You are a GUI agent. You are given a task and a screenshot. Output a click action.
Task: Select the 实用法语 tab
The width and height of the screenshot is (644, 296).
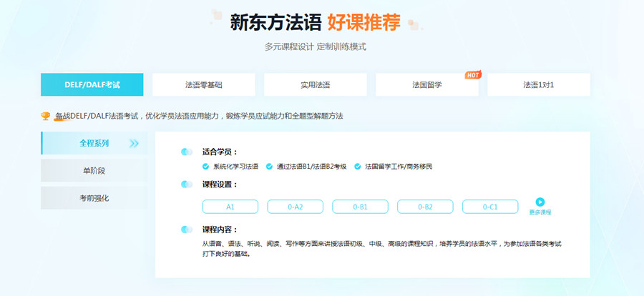pos(315,84)
